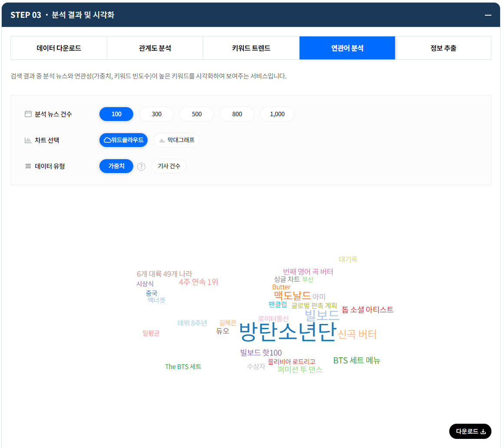Click the phrase 올리비아 로드리고
The width and height of the screenshot is (504, 448).
(292, 362)
